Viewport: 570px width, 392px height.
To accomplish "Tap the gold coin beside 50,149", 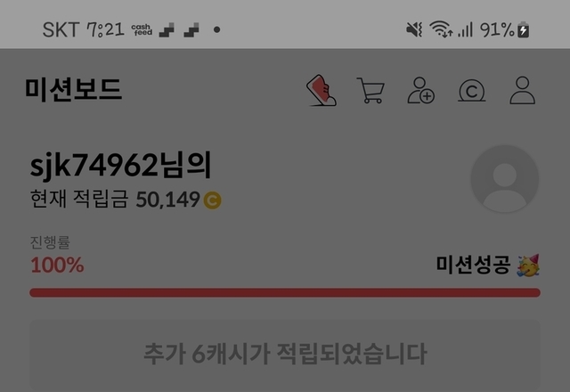I will pos(212,200).
